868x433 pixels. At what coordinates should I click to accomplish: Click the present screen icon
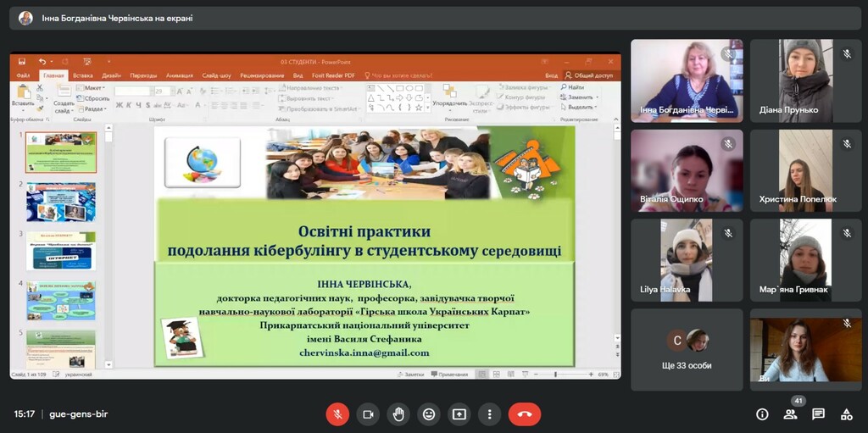coord(459,414)
